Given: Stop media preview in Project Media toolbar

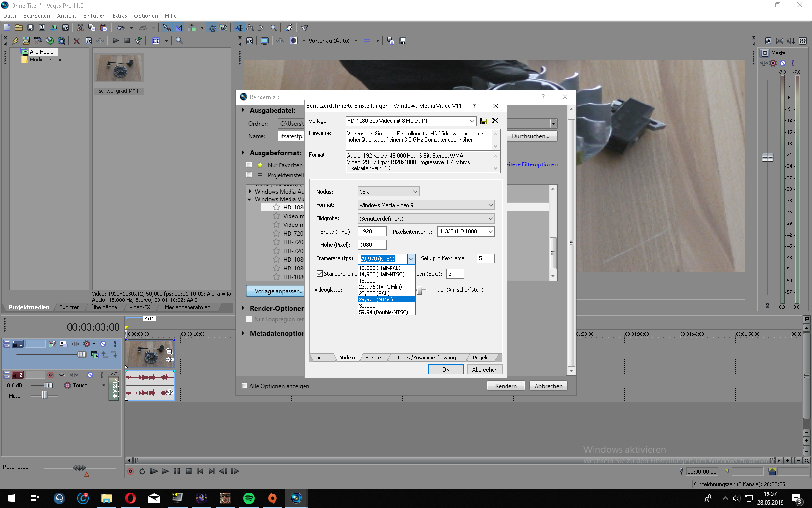Looking at the screenshot, I should tap(127, 41).
